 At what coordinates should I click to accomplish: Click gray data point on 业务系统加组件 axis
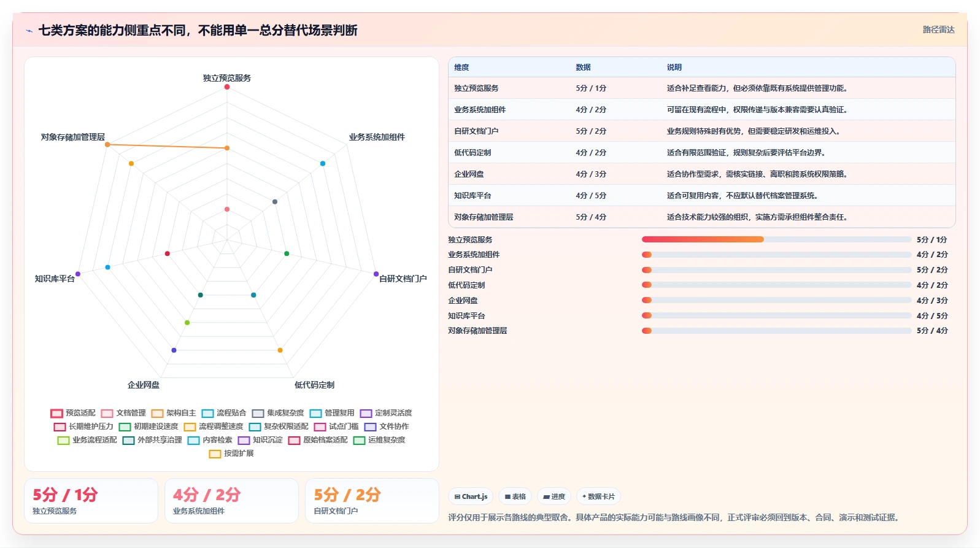(x=275, y=202)
